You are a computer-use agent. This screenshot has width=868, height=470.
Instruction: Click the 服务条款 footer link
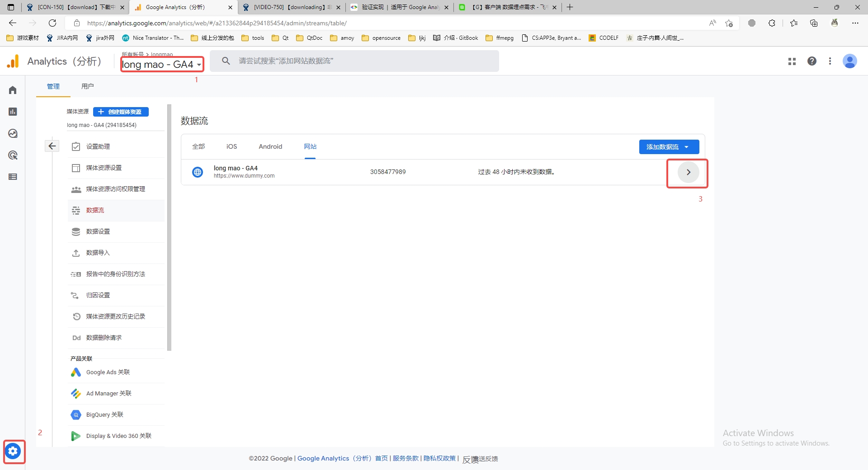(x=406, y=458)
